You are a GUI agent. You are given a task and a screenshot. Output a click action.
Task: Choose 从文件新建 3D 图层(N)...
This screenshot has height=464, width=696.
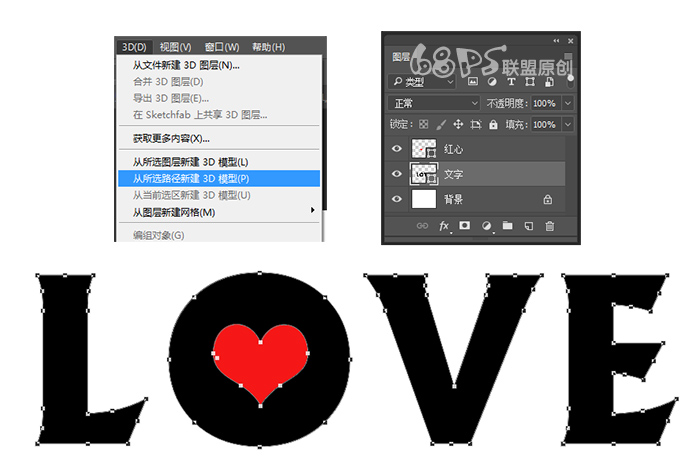tap(219, 65)
